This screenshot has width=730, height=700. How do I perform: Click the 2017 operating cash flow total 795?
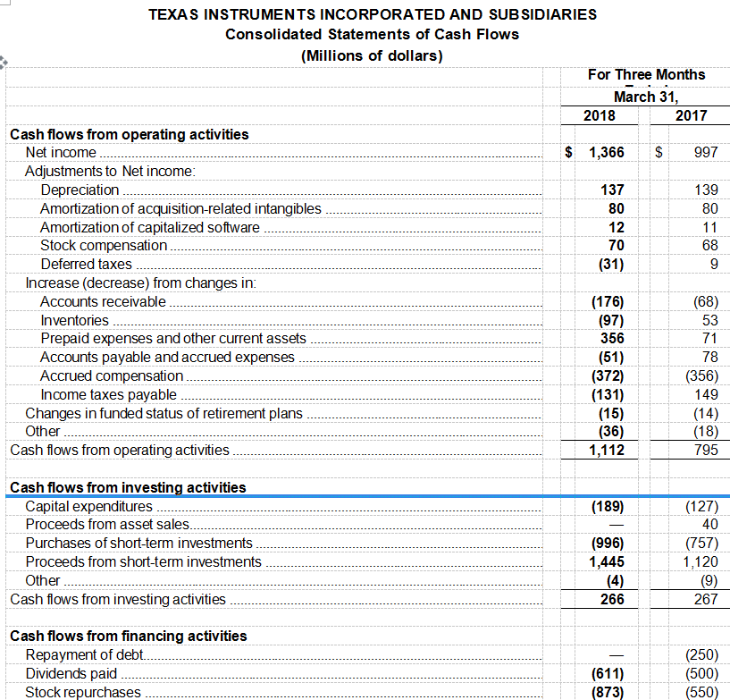click(706, 450)
